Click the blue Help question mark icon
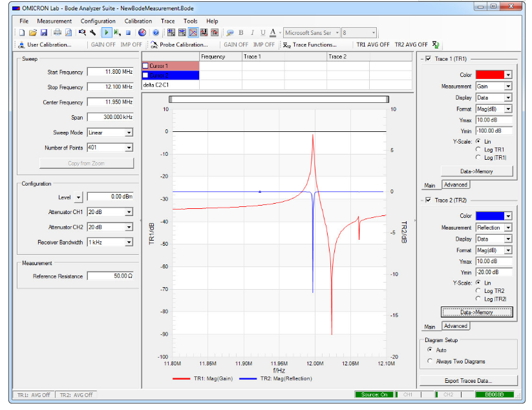This screenshot has width=532, height=410. pyautogui.click(x=156, y=32)
